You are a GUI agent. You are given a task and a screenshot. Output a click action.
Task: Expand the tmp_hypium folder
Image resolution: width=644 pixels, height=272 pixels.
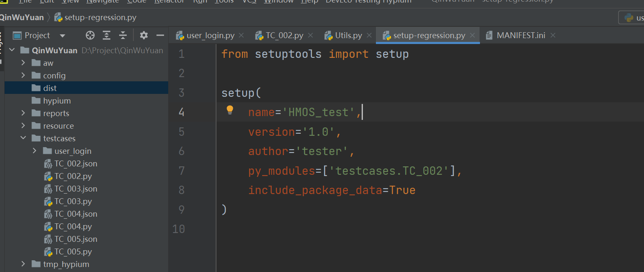23,264
